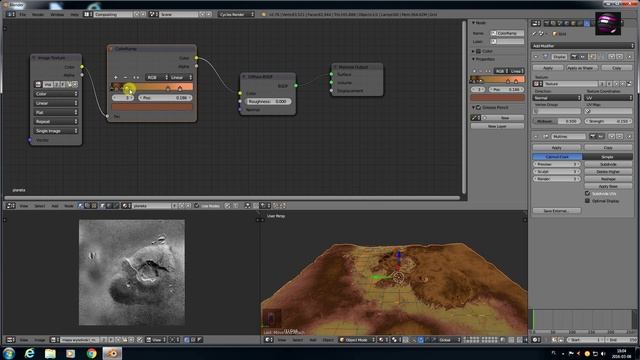Collapse the Material Output node

(335, 67)
